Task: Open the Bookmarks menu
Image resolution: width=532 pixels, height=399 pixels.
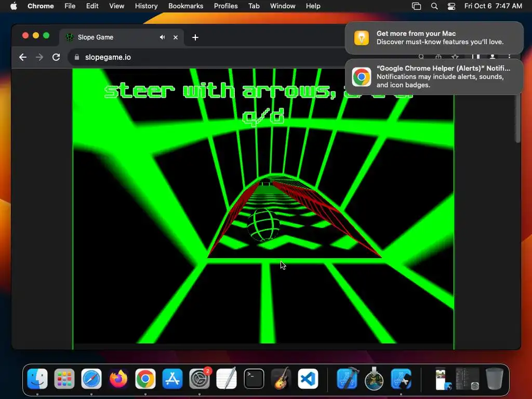Action: coord(185,6)
